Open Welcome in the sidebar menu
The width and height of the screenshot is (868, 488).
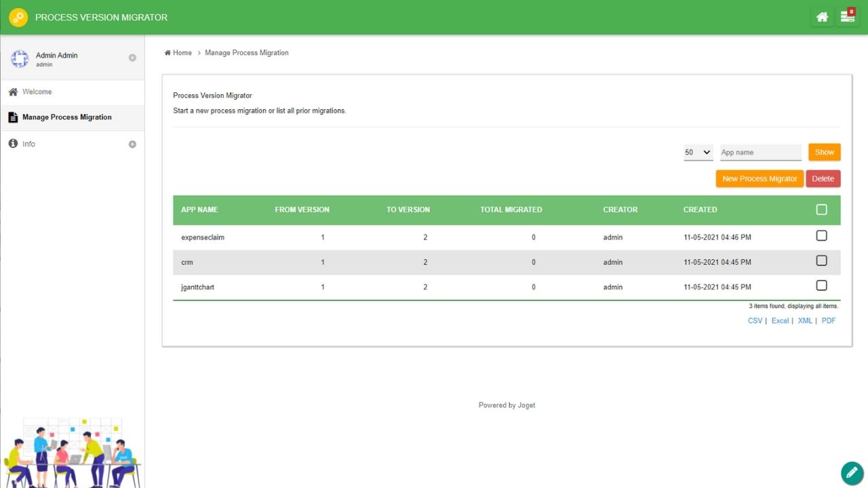coord(37,92)
